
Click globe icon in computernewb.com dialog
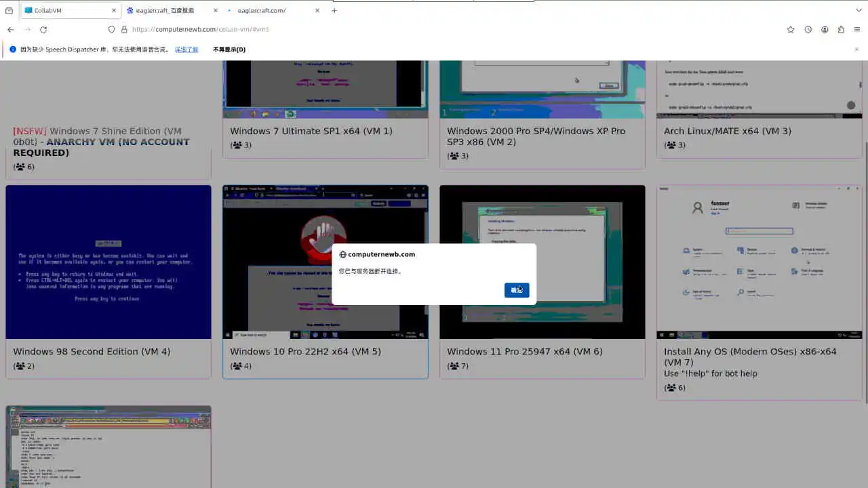click(342, 255)
